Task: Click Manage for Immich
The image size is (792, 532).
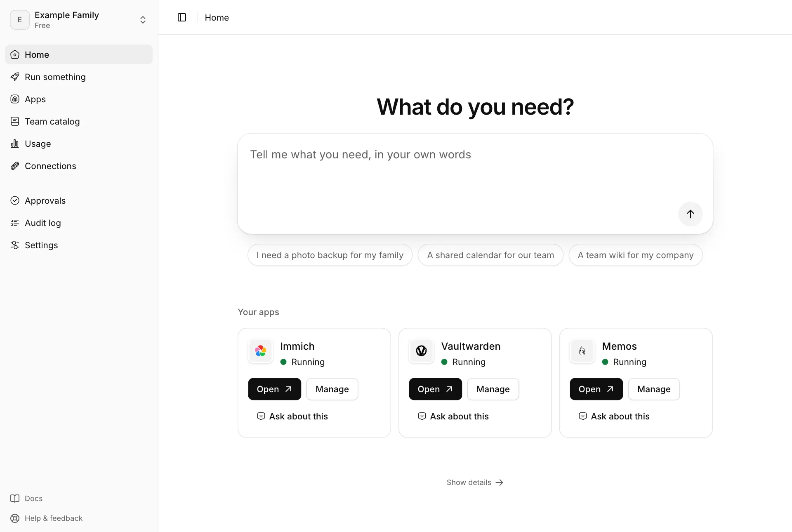Action: pos(332,389)
